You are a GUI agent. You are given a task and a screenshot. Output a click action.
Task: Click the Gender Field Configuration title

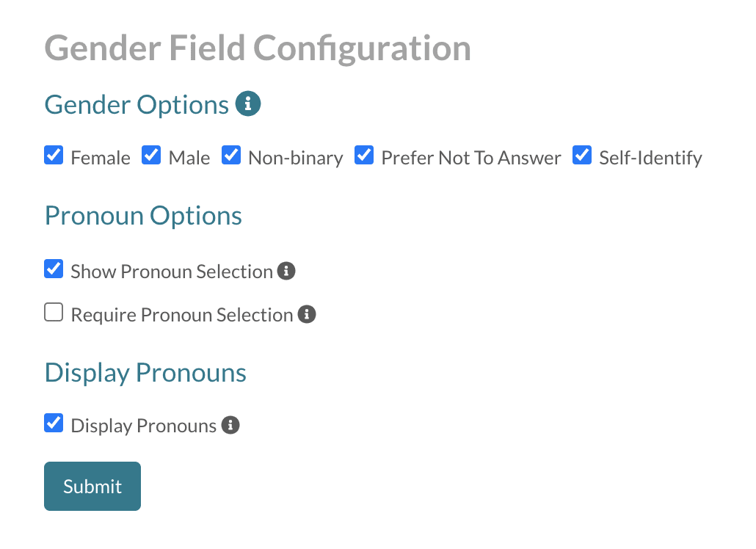(x=258, y=48)
